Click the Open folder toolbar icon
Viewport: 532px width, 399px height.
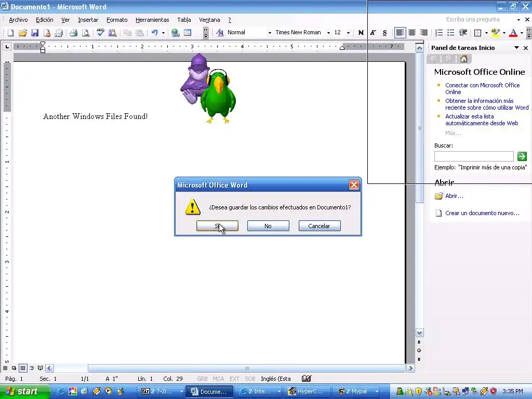tap(23, 33)
